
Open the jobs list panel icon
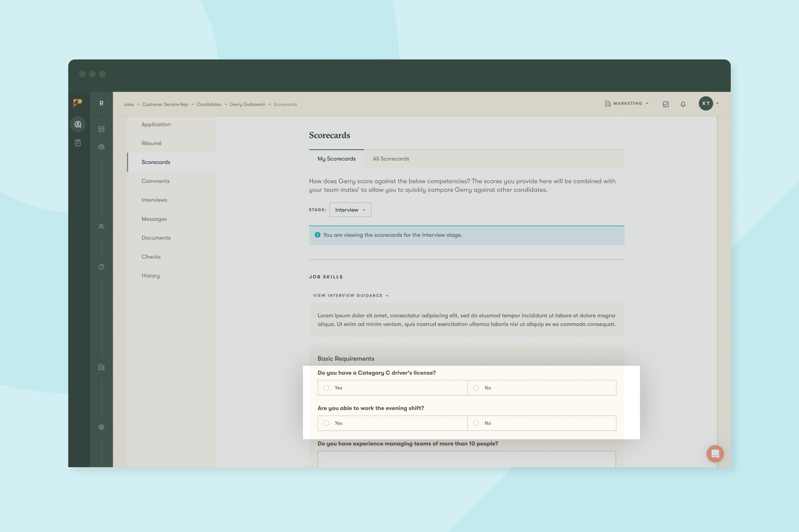[101, 129]
